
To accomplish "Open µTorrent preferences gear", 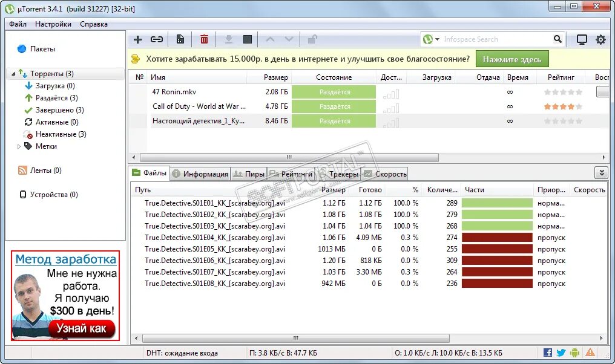I will pyautogui.click(x=600, y=39).
